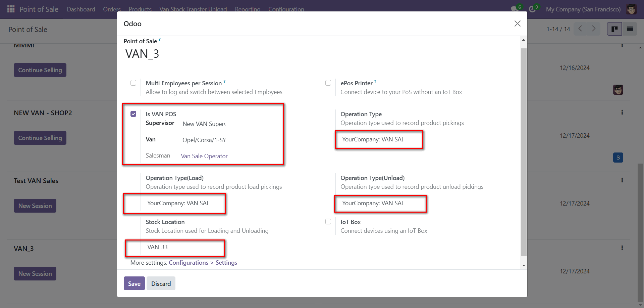Switch to kanban view
The width and height of the screenshot is (644, 308).
614,29
